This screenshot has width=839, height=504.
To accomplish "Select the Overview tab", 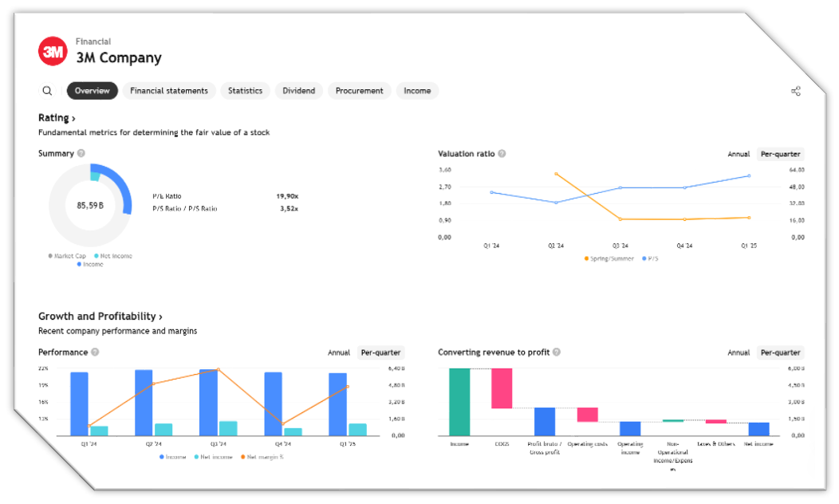I will click(92, 91).
